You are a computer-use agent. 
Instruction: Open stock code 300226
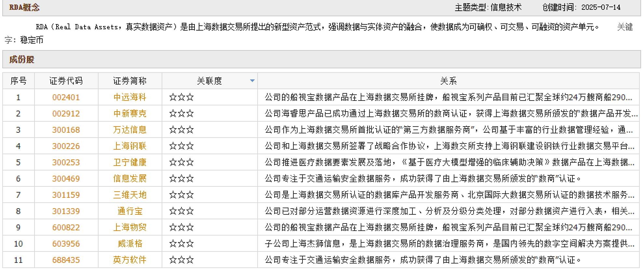point(66,146)
